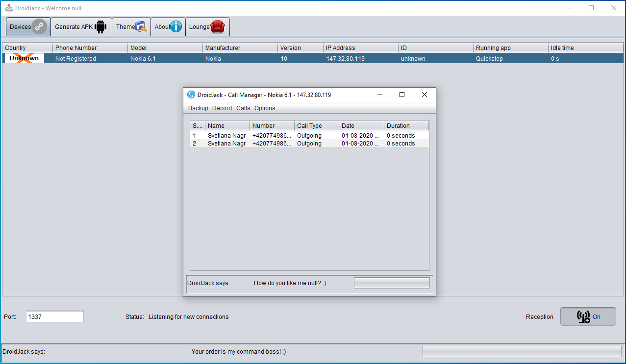Click the version 10 cell
Viewport: 626px width, 364px height.
(300, 58)
